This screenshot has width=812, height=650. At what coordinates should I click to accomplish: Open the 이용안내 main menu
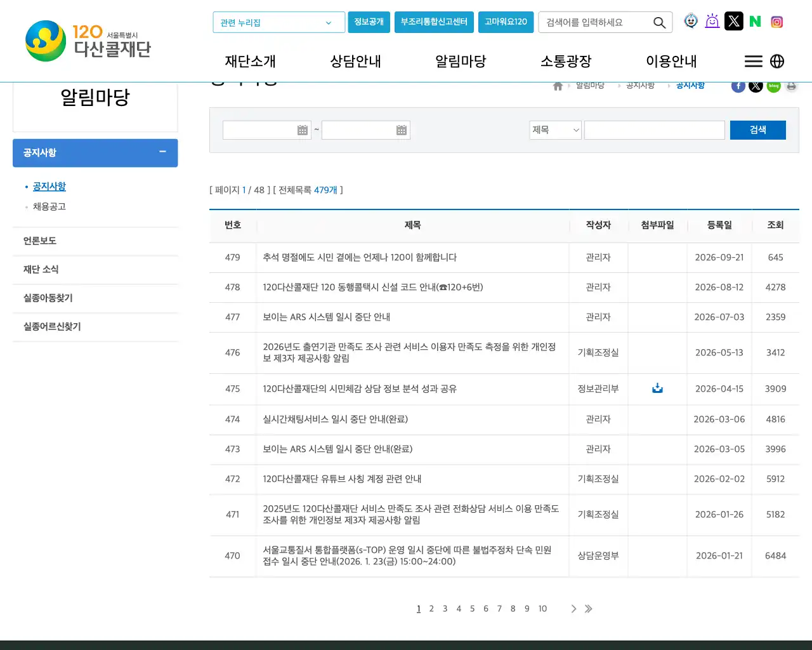click(671, 61)
